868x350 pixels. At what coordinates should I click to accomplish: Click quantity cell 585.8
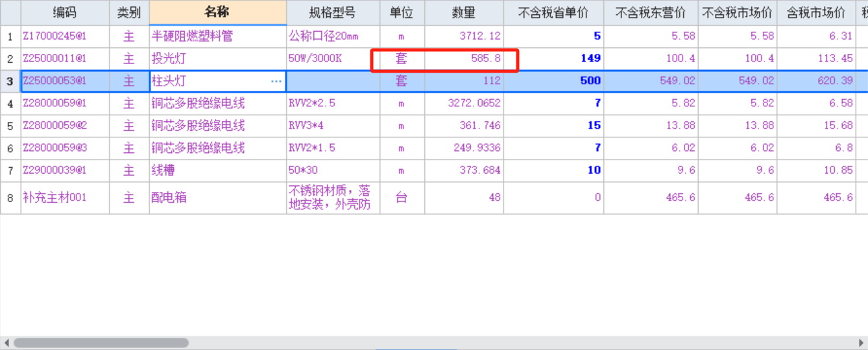click(464, 59)
